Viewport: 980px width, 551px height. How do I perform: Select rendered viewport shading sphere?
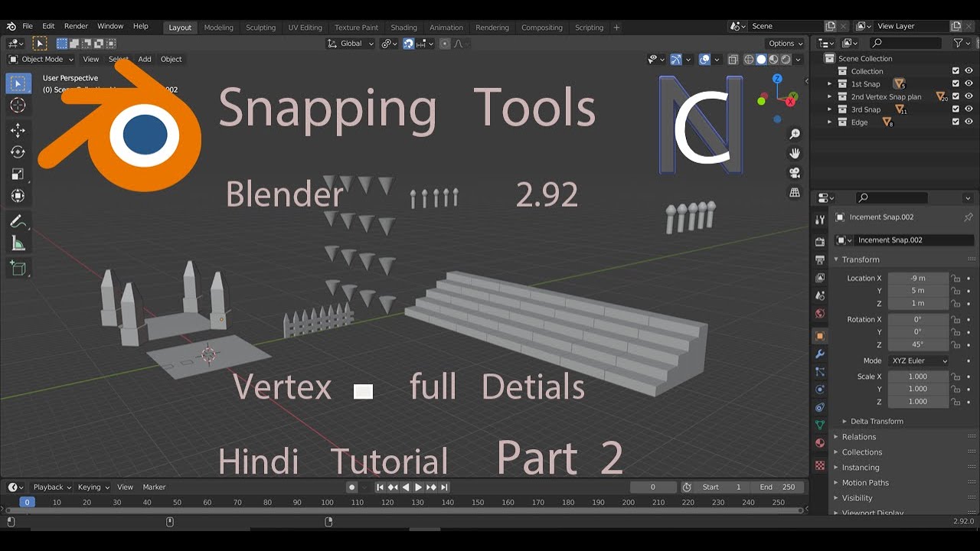click(x=786, y=59)
